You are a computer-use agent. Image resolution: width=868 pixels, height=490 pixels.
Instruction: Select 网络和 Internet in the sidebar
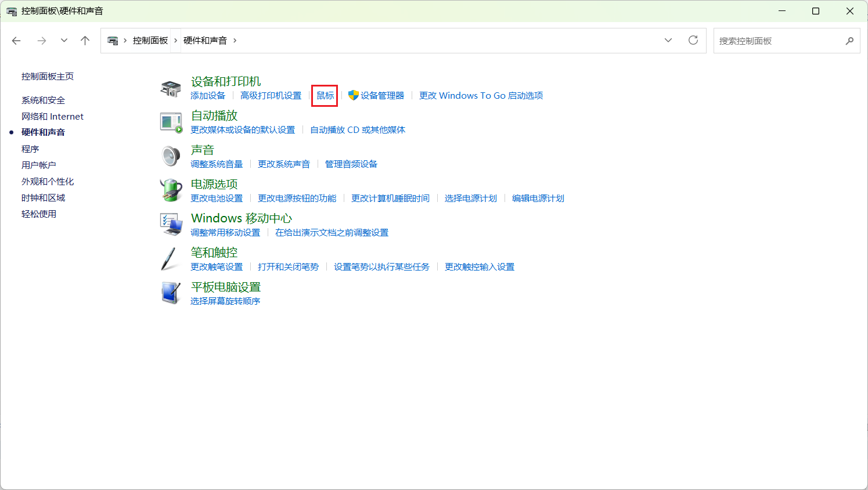click(52, 117)
